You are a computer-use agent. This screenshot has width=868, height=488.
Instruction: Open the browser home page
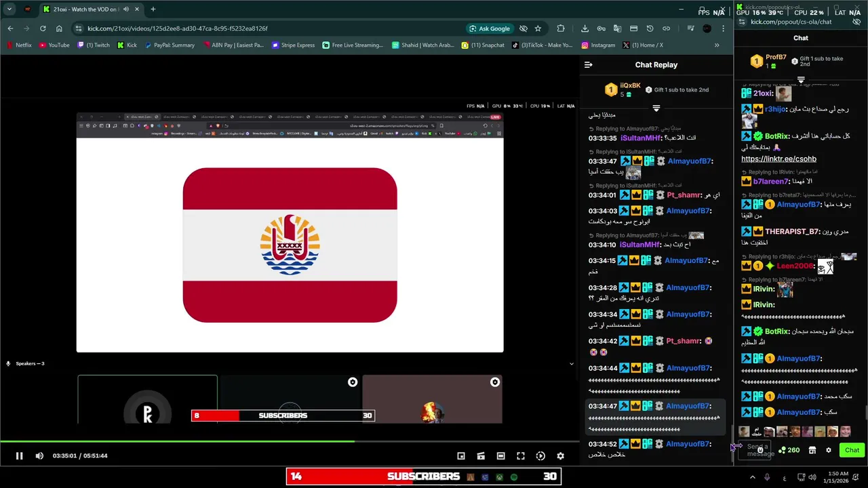(59, 28)
